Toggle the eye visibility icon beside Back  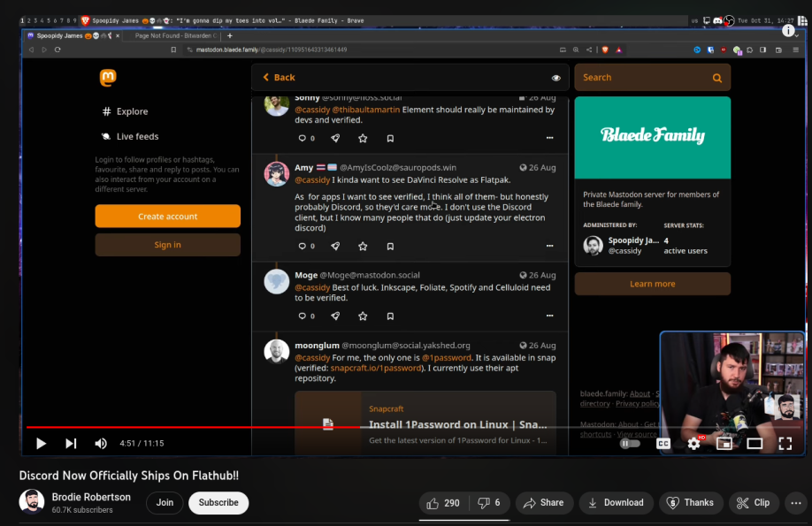[x=556, y=78]
